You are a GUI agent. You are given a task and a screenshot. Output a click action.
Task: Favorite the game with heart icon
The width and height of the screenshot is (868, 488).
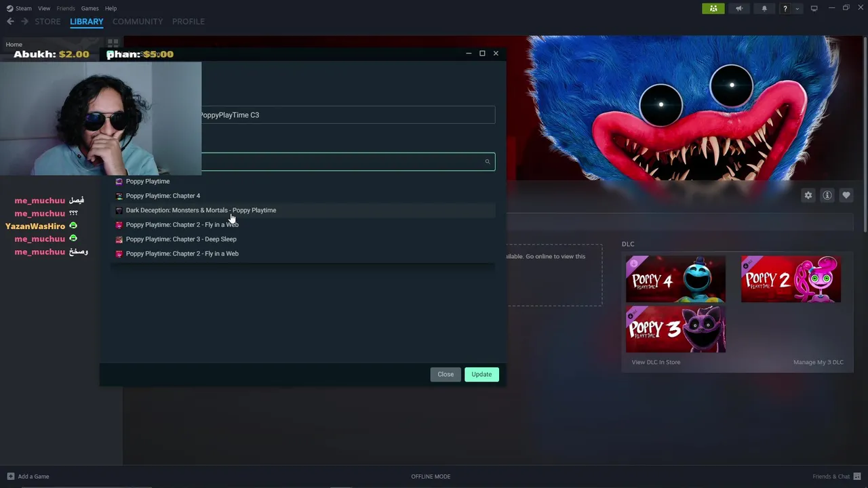point(846,195)
